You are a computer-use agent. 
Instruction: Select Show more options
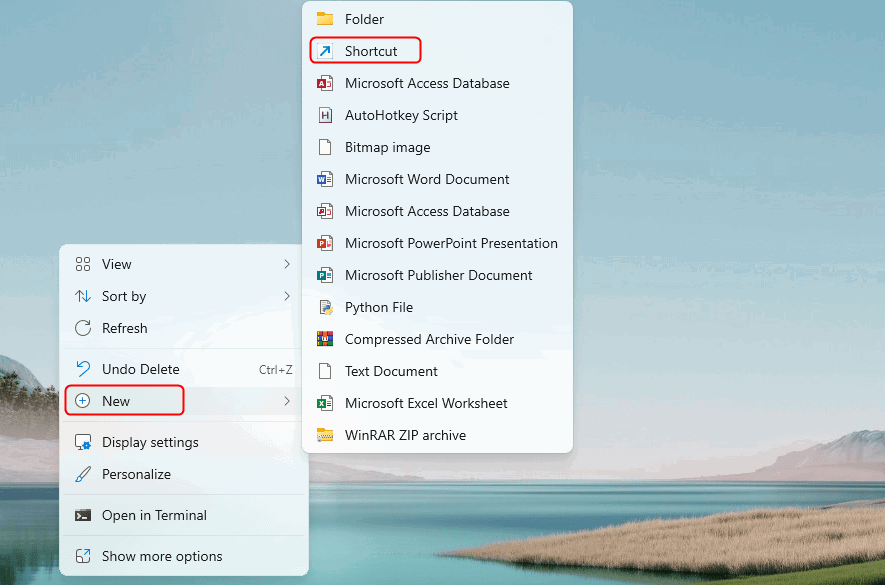click(162, 556)
